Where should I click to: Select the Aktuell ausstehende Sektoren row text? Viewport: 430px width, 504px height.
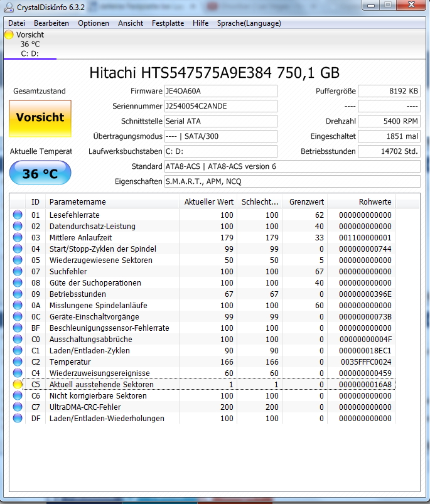point(102,384)
